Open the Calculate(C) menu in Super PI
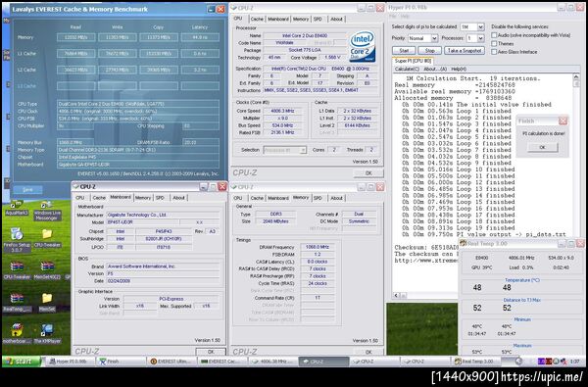588x387 pixels. pos(407,69)
